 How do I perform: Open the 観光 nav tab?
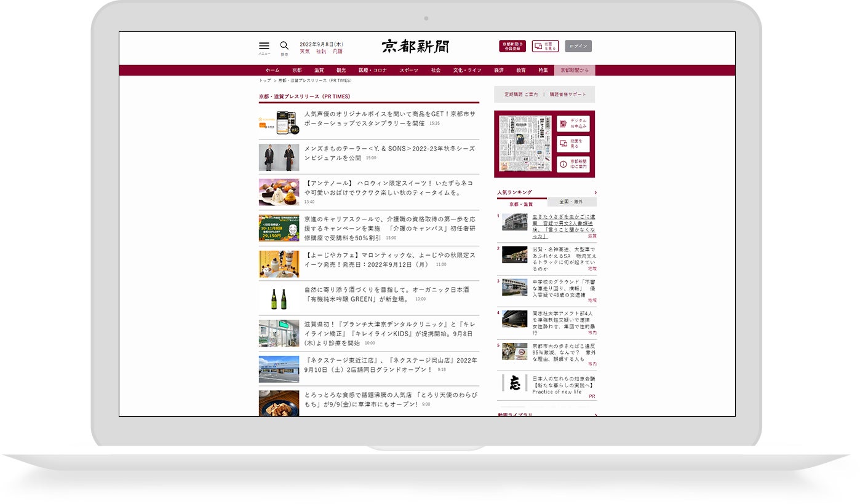coord(341,70)
